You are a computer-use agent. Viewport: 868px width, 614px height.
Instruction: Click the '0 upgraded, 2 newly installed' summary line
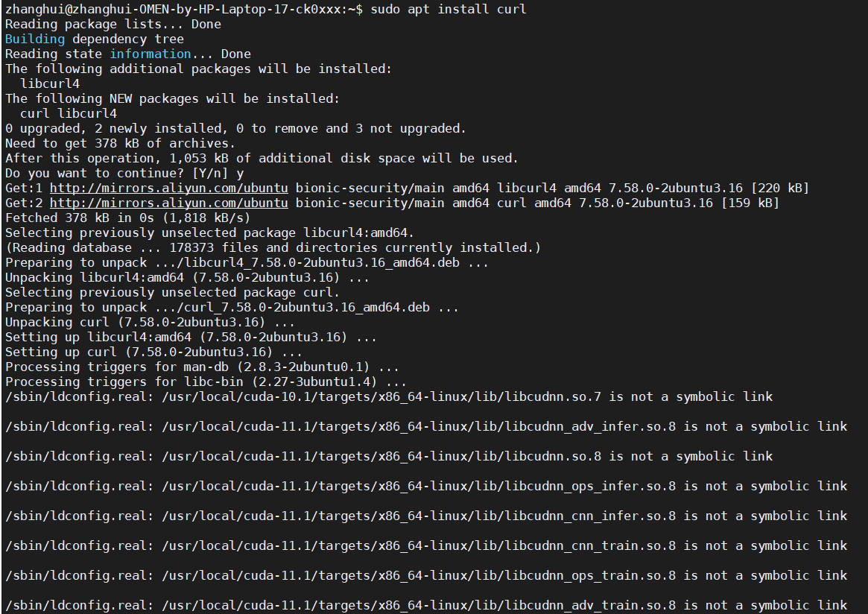point(235,128)
